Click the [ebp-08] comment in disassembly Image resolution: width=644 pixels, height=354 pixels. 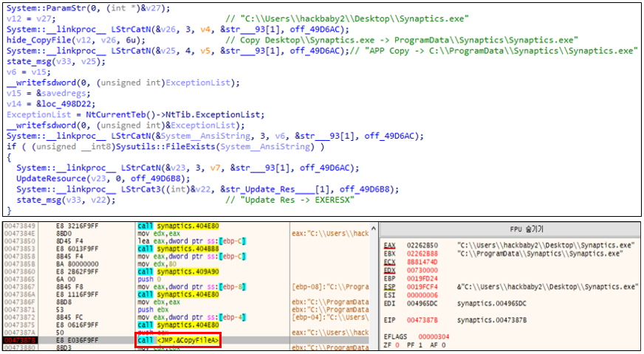point(330,287)
